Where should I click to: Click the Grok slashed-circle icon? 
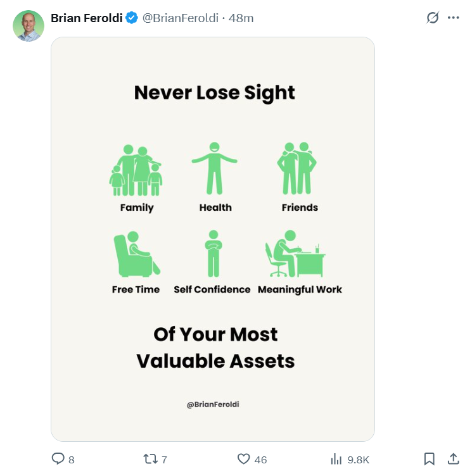433,18
